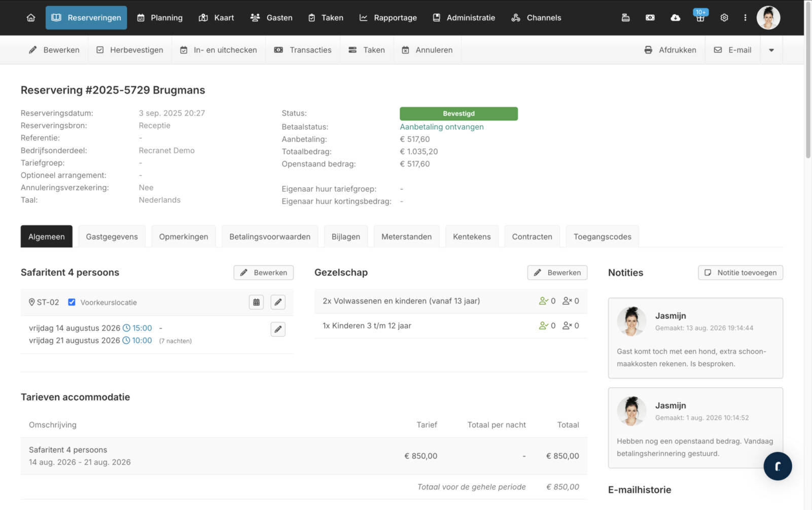Open the cloud download icon in header

pos(675,18)
